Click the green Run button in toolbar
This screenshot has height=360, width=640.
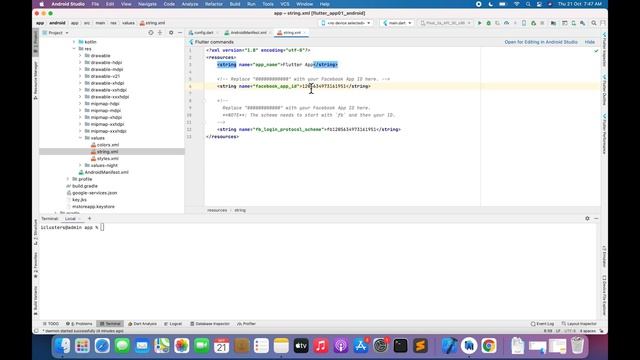(x=480, y=23)
